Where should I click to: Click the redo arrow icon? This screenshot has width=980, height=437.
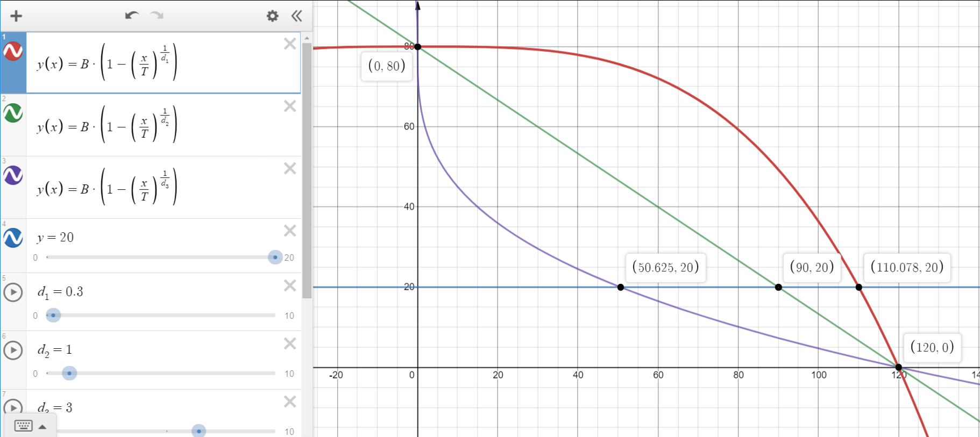[x=157, y=16]
